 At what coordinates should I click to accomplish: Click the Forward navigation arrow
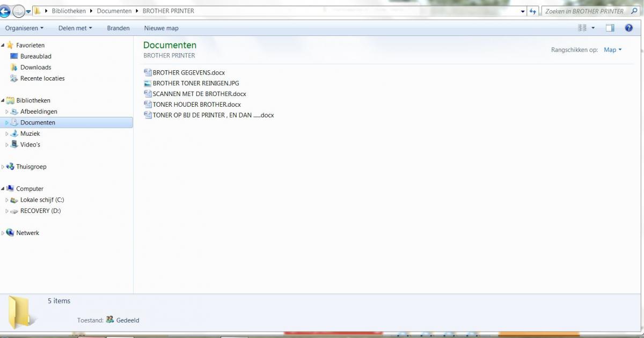click(x=19, y=11)
